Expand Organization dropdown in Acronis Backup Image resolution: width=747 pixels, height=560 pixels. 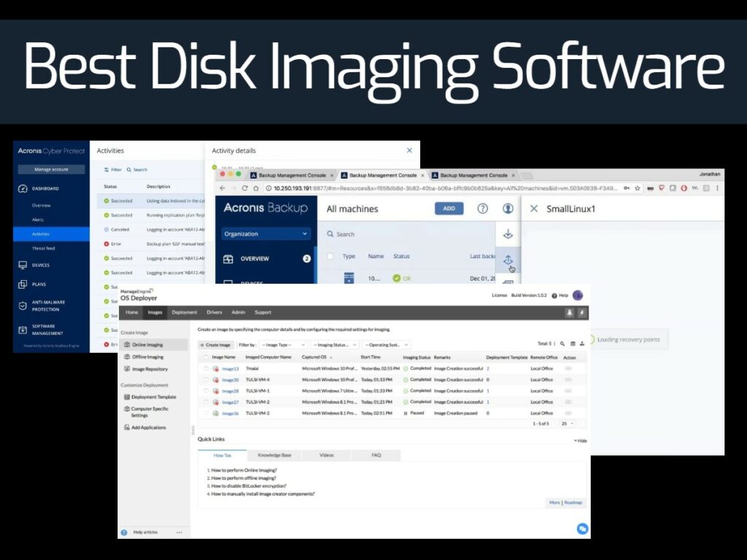click(266, 234)
